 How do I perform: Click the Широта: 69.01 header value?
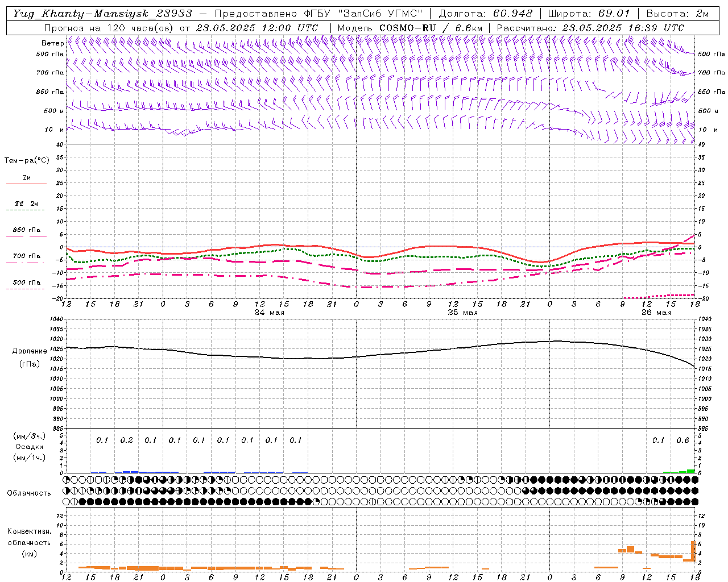coord(589,14)
